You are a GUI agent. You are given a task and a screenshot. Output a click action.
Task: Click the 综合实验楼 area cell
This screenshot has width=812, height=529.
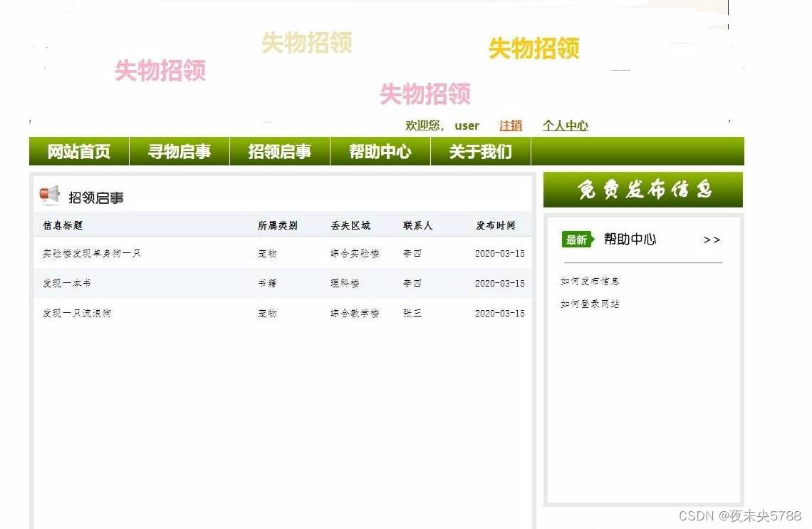click(355, 253)
